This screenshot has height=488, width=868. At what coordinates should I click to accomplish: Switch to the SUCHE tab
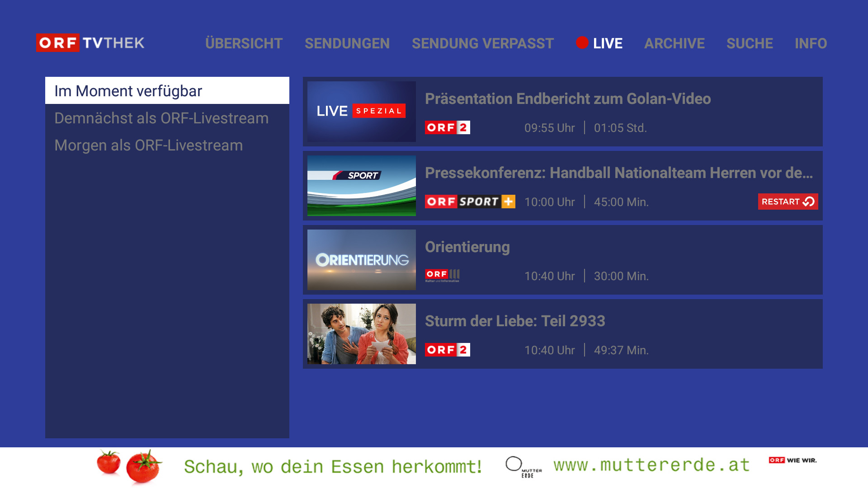(750, 43)
